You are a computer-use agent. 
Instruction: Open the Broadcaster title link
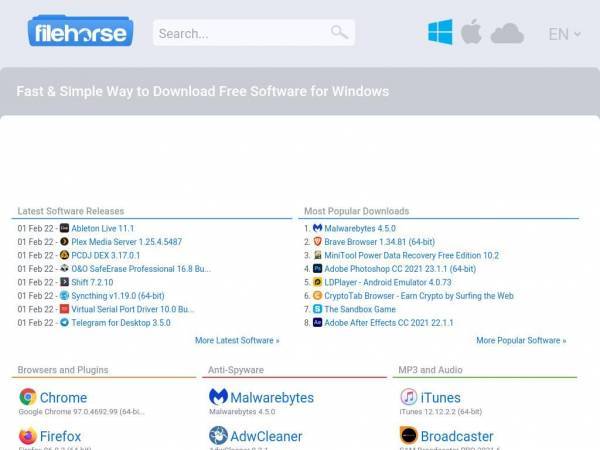(x=457, y=436)
